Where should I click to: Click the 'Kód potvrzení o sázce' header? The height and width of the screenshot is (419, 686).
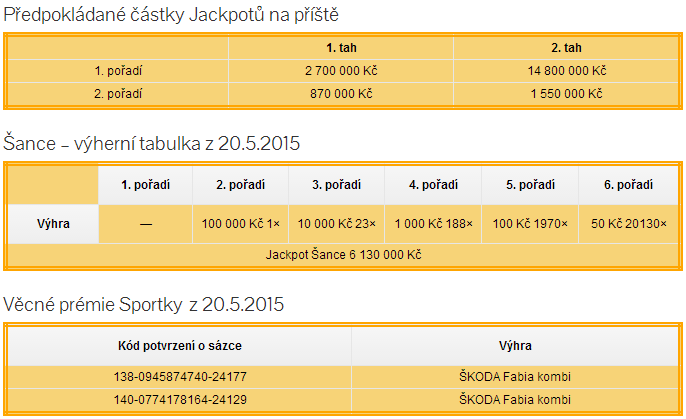pyautogui.click(x=179, y=346)
